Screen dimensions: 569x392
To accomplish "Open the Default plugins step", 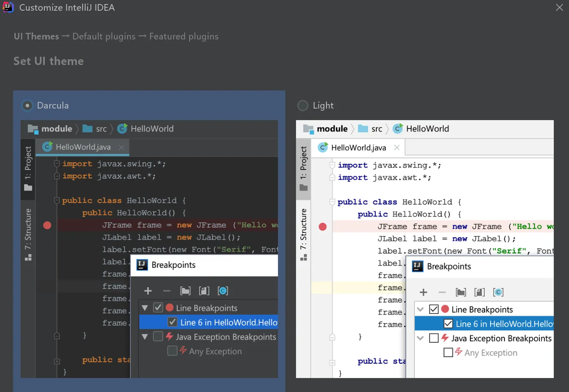I will point(104,36).
